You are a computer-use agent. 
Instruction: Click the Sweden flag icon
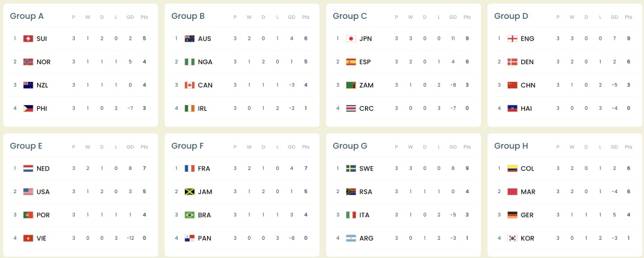tap(351, 169)
